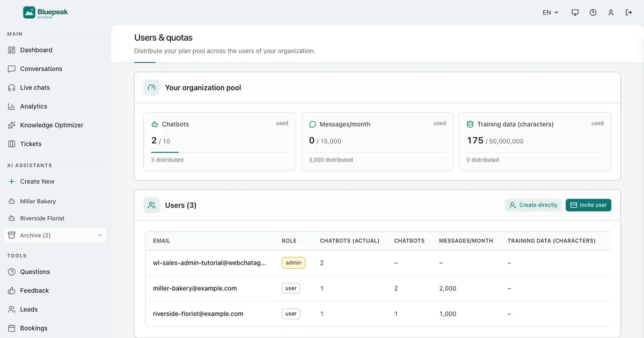Click the plus icon beside Create New
Image resolution: width=644 pixels, height=338 pixels.
tap(12, 181)
